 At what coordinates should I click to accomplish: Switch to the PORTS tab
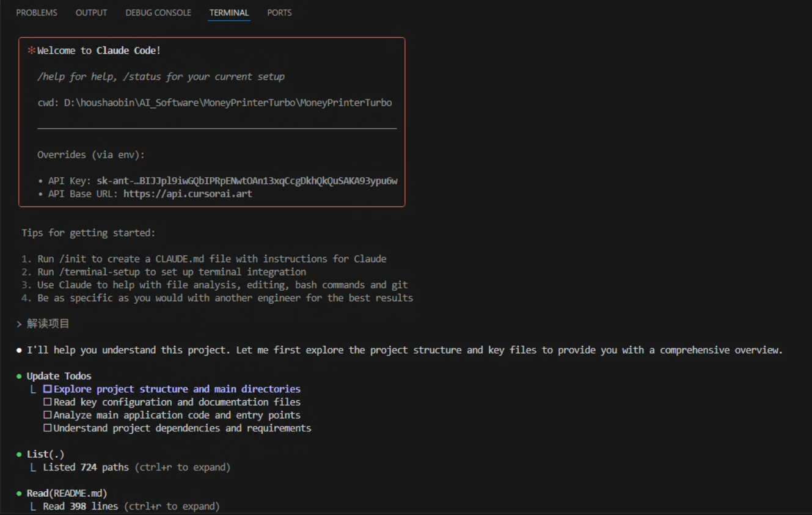click(279, 12)
